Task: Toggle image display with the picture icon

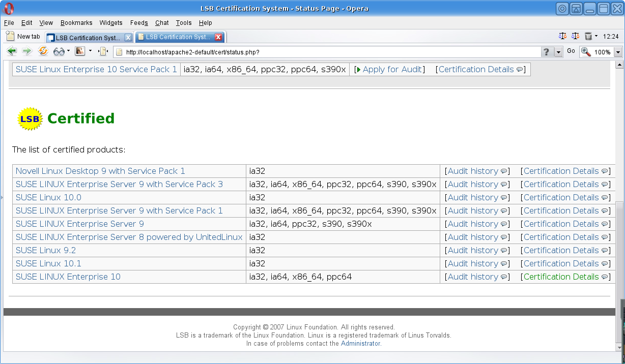Action: click(80, 51)
